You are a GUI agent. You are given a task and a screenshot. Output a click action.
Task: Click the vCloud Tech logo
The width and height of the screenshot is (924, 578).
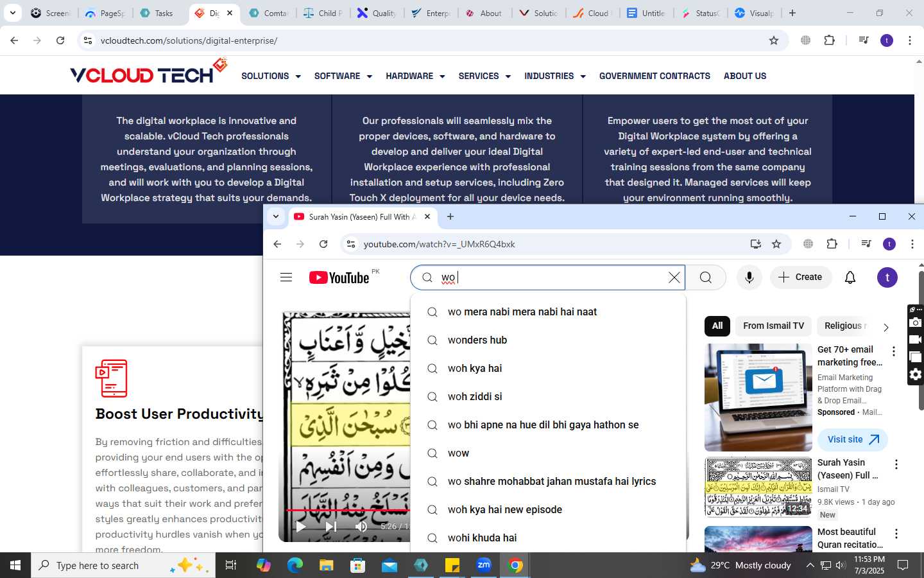coord(148,72)
